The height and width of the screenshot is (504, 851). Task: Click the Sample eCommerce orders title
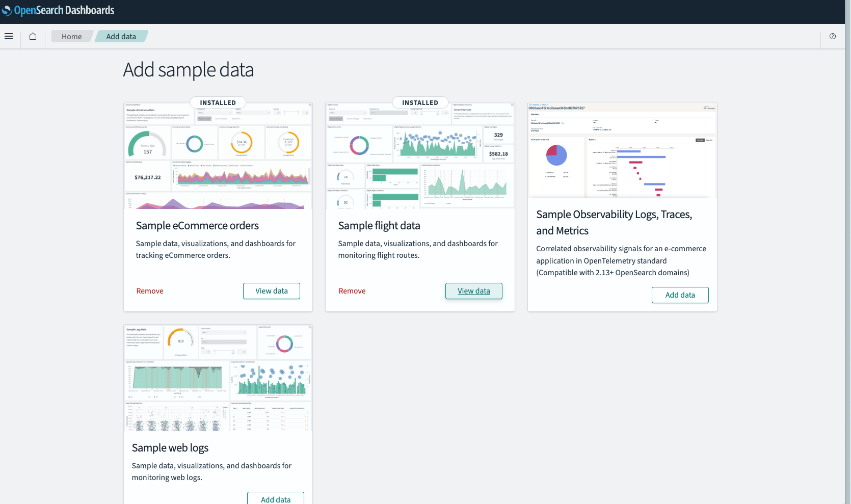[x=197, y=226]
